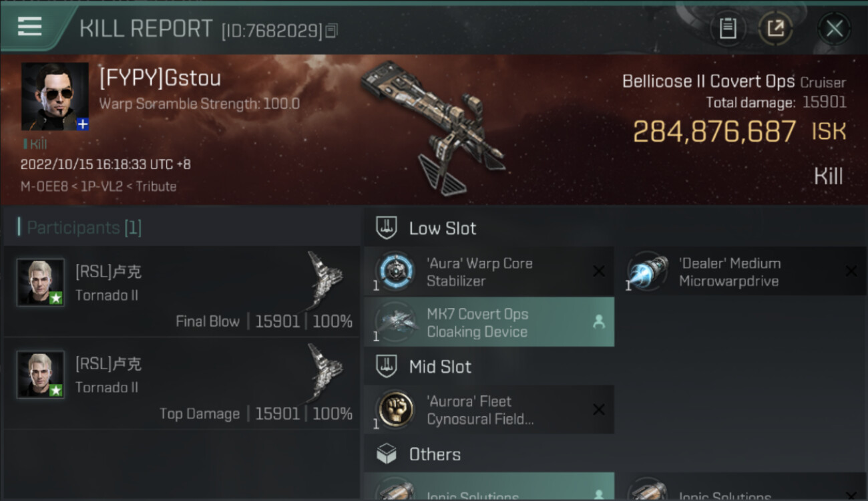Select the Top Damage participant portrait
868x501 pixels.
41,375
